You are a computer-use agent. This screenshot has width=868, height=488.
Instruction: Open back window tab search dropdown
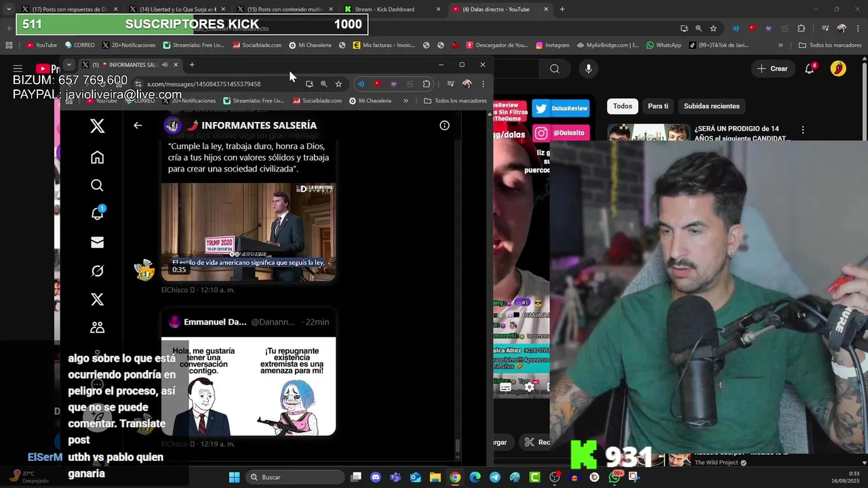coord(8,9)
